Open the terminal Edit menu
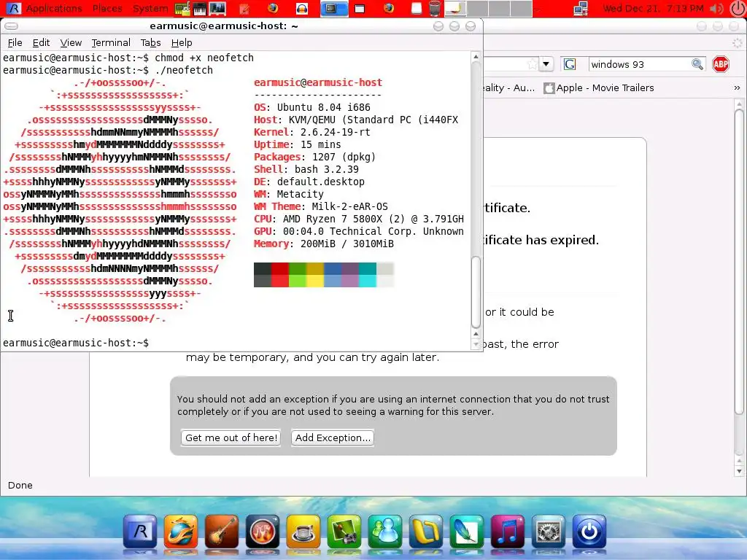 (41, 43)
